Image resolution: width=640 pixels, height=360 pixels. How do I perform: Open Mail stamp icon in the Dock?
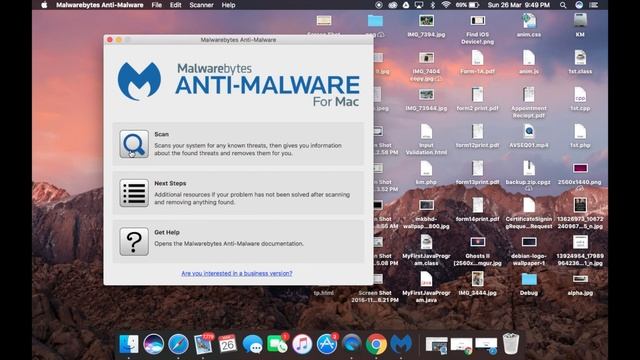tap(203, 344)
